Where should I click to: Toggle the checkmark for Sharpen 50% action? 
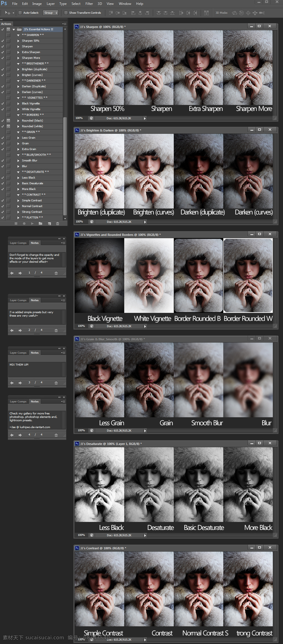2,41
